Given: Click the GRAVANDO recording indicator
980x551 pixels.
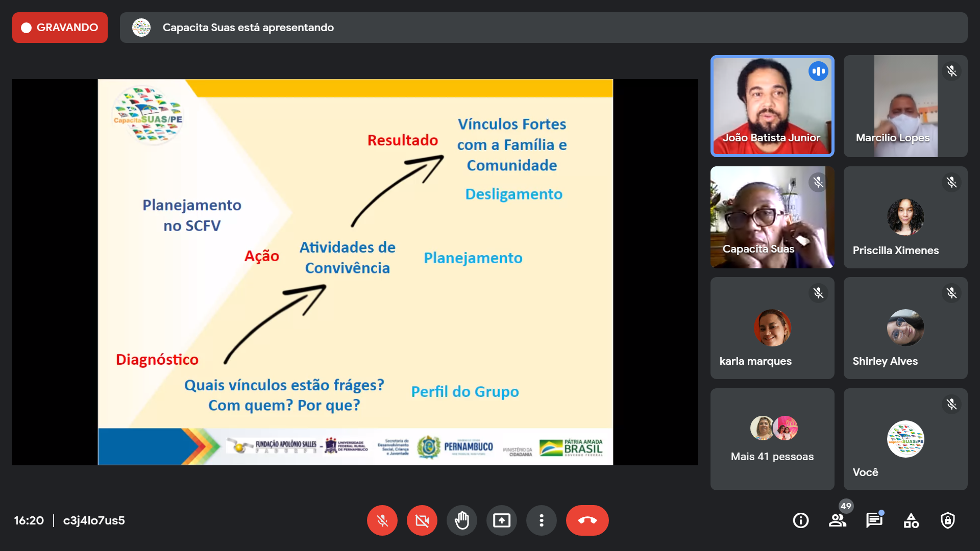Looking at the screenshot, I should pyautogui.click(x=60, y=28).
